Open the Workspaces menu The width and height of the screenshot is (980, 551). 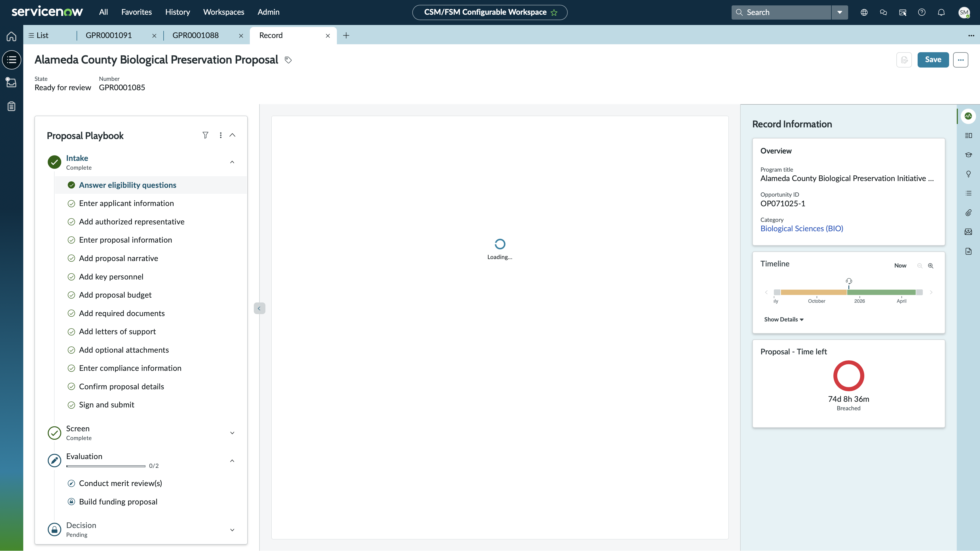click(224, 12)
